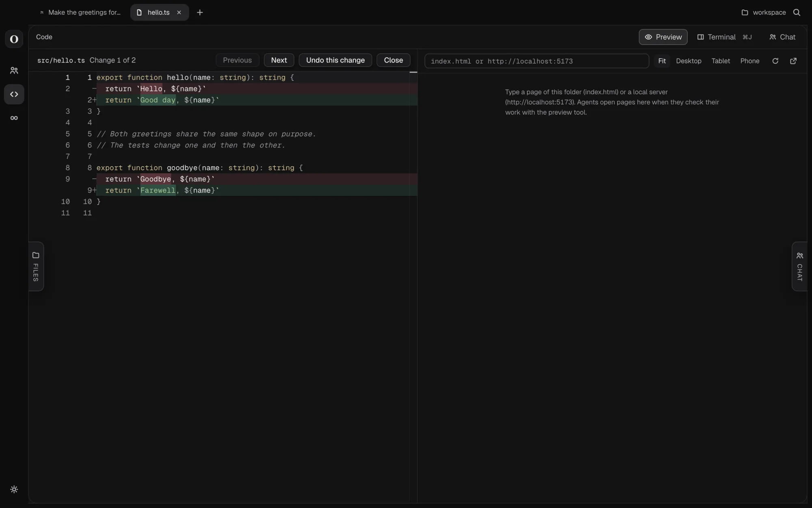Select Phone preview size
Image resolution: width=812 pixels, height=508 pixels.
[749, 61]
